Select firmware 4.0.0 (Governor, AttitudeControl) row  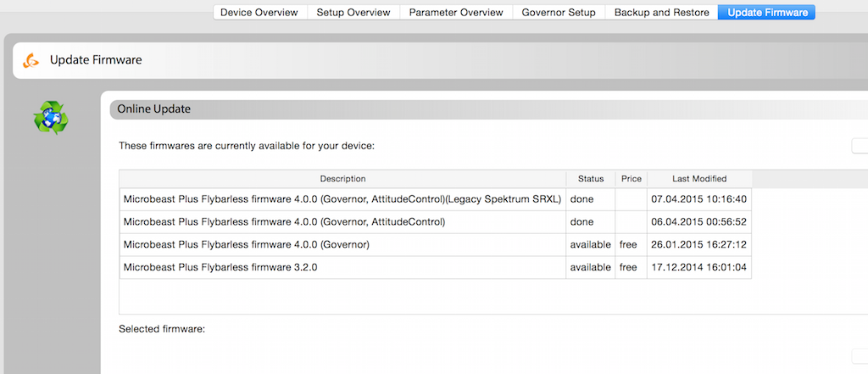point(342,222)
